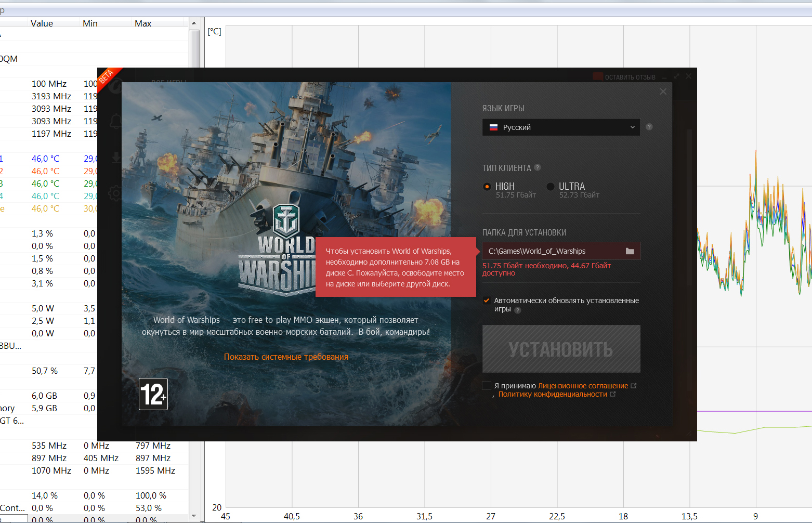Screen dimensions: 812x523
Task: Toggle automatic game updates checkbox
Action: pyautogui.click(x=487, y=300)
